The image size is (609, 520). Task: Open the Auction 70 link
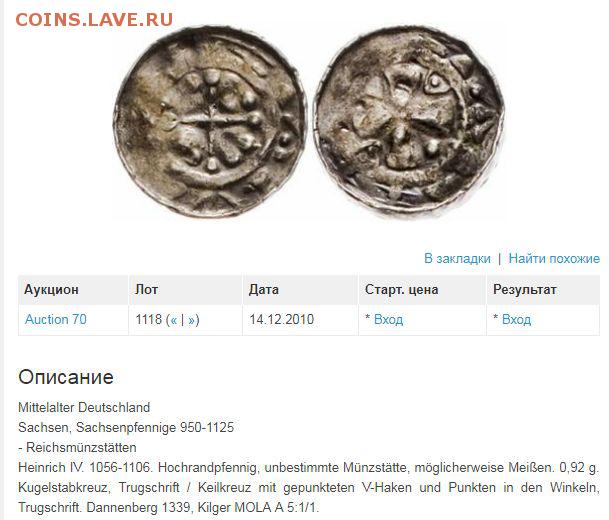[56, 319]
